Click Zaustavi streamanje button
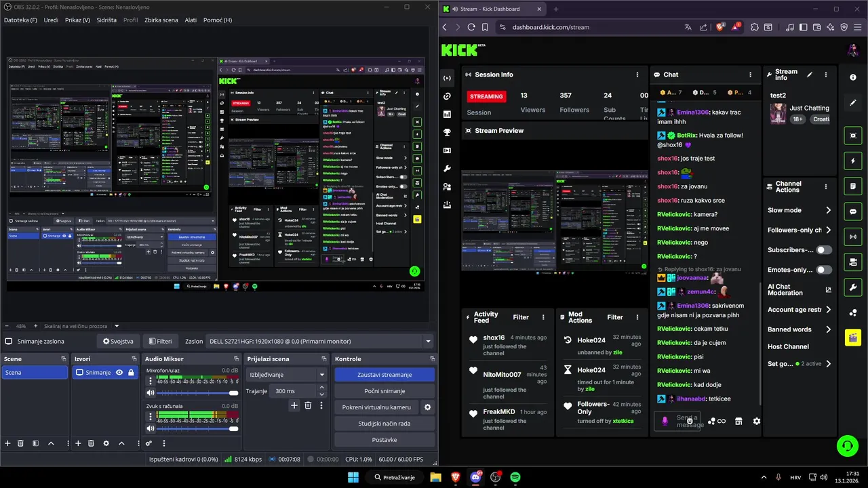This screenshot has height=488, width=868. (384, 375)
